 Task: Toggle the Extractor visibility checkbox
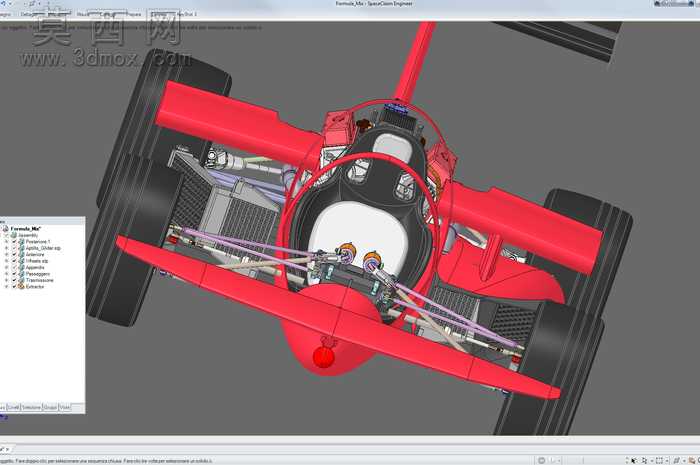[14, 286]
